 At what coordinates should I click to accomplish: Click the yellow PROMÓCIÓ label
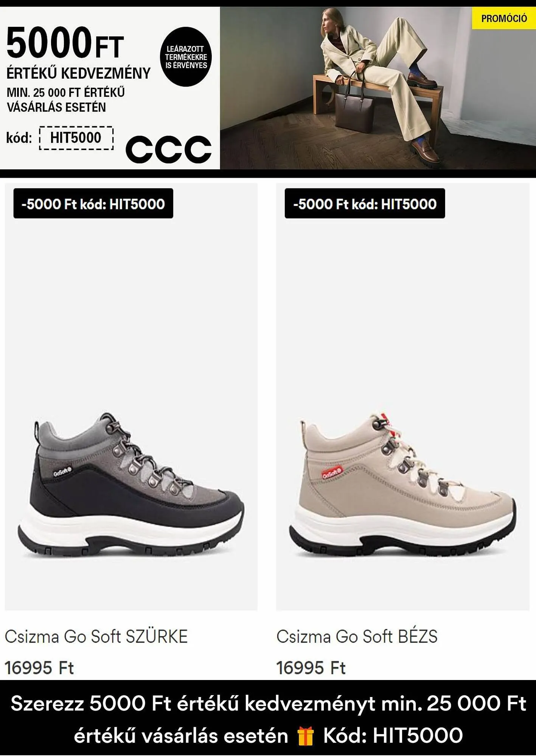pos(504,18)
